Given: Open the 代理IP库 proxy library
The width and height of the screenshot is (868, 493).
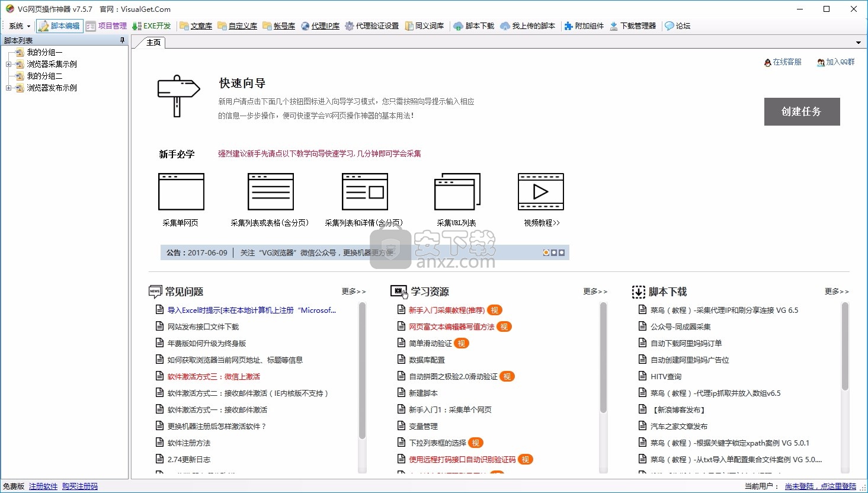Looking at the screenshot, I should click(x=320, y=26).
